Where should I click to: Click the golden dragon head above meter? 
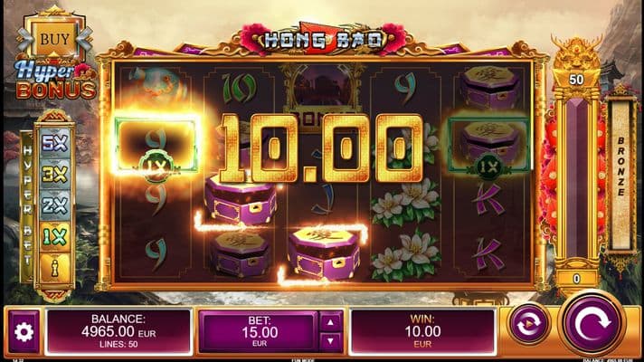coord(577,52)
